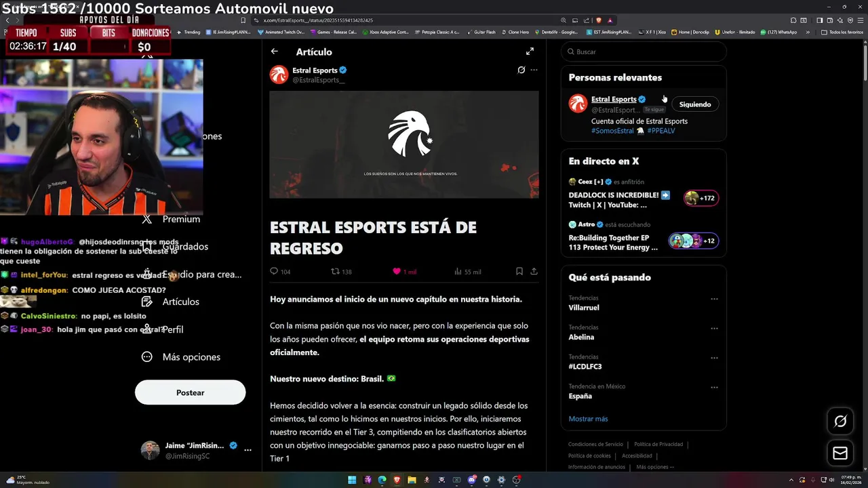
Task: Click the Política de Privacidad footer link
Action: 658,445
